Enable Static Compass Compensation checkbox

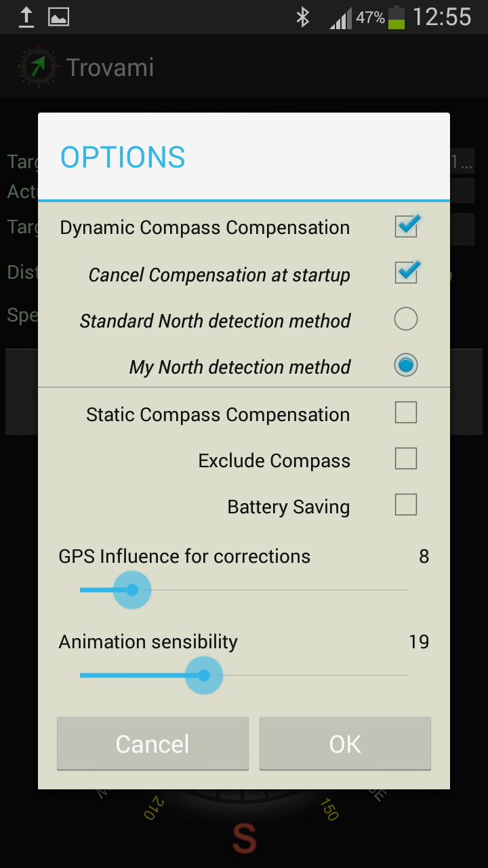[x=406, y=412]
